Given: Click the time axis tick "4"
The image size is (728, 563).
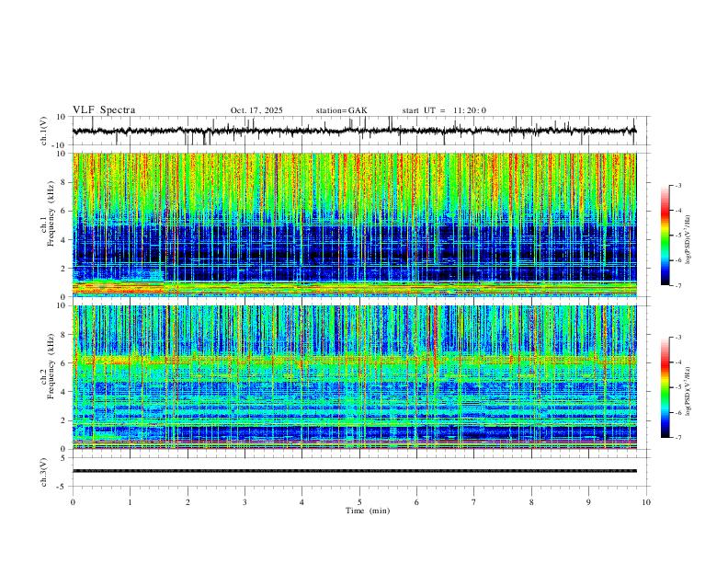Looking at the screenshot, I should tap(301, 502).
